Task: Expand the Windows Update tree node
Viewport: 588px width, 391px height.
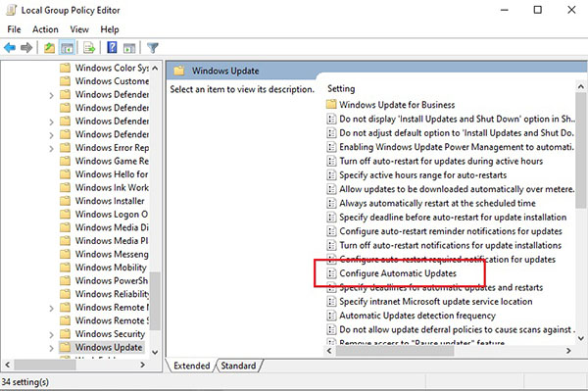Action: click(x=51, y=348)
